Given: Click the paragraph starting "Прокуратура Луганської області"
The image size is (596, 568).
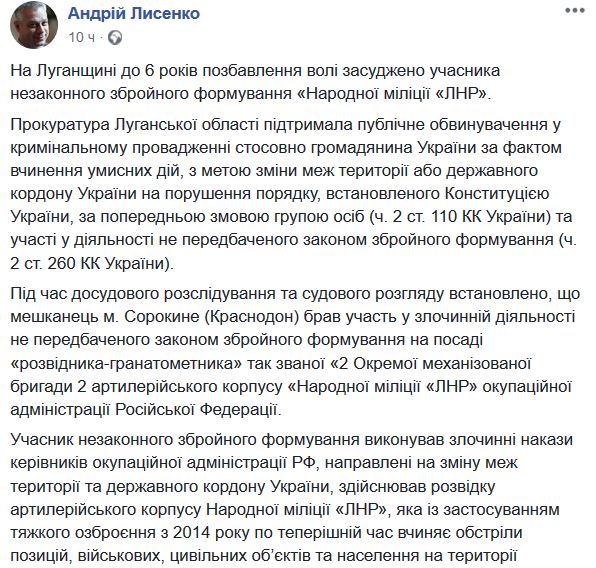Looking at the screenshot, I should 293,194.
